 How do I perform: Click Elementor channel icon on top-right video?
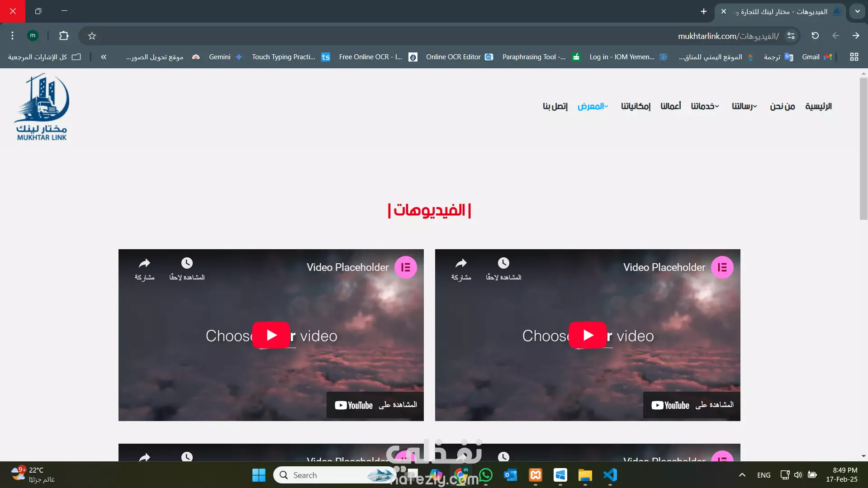[x=722, y=267]
